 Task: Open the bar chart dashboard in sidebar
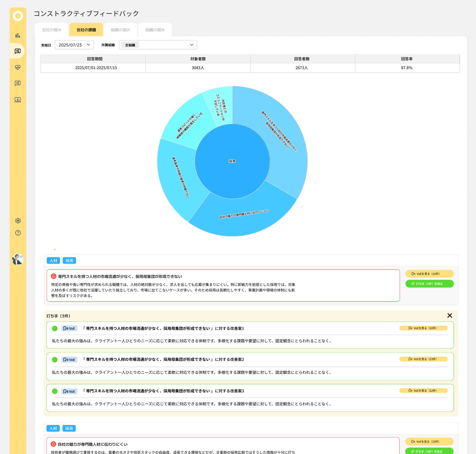click(18, 35)
